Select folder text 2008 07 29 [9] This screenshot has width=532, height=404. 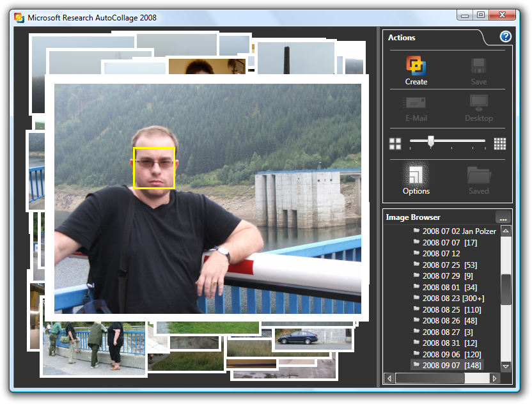click(448, 276)
